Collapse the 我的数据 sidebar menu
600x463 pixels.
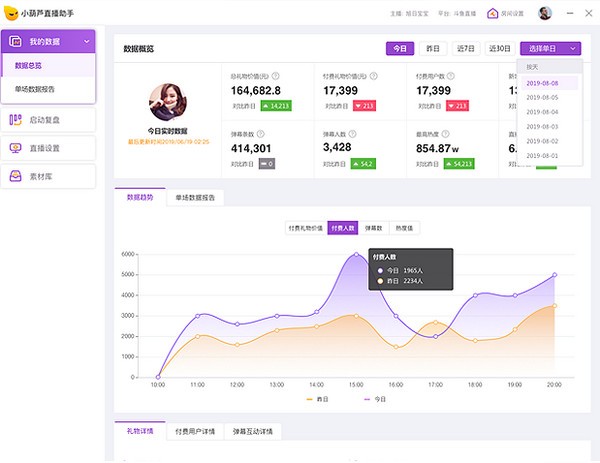tap(88, 42)
